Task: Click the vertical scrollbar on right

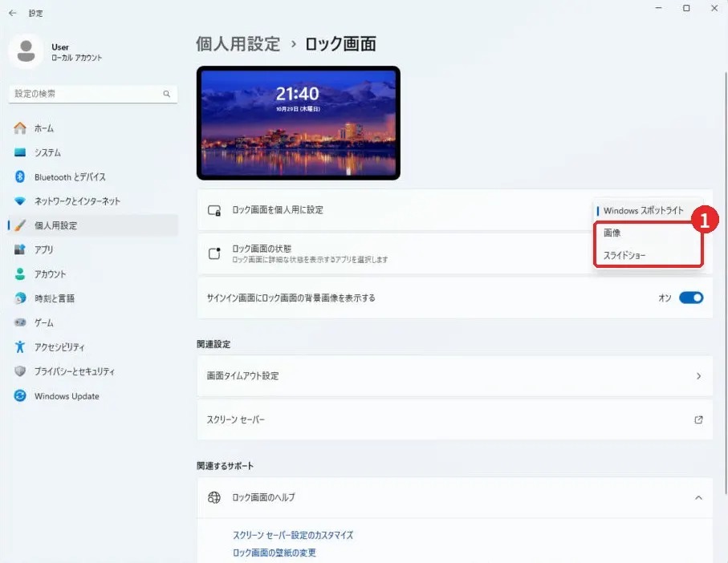Action: click(x=726, y=283)
